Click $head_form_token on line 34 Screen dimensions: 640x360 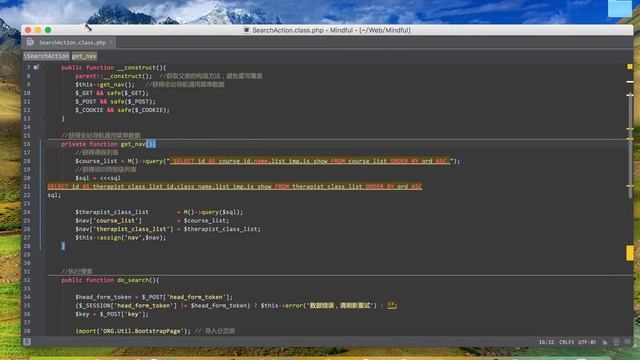click(x=103, y=297)
